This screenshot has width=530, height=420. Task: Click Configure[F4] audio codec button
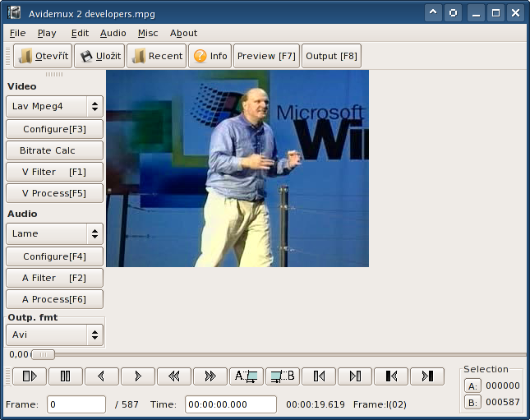[54, 256]
